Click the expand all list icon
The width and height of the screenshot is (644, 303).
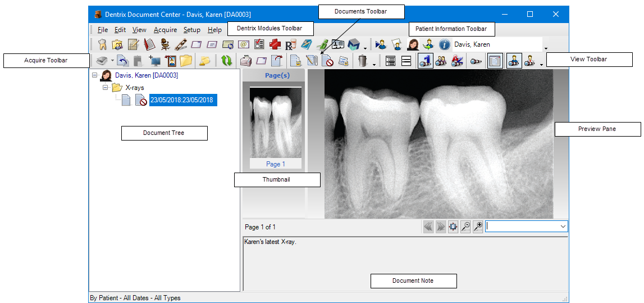coord(391,61)
